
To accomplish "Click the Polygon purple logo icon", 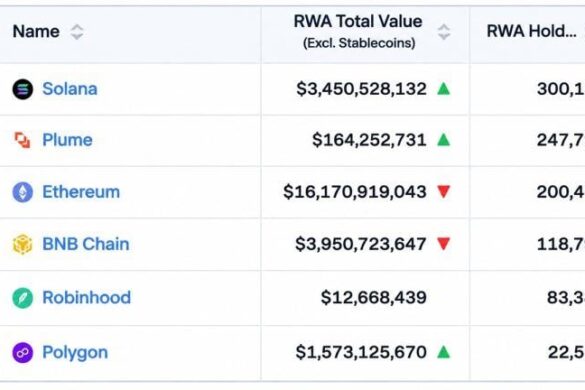I will click(x=23, y=353).
